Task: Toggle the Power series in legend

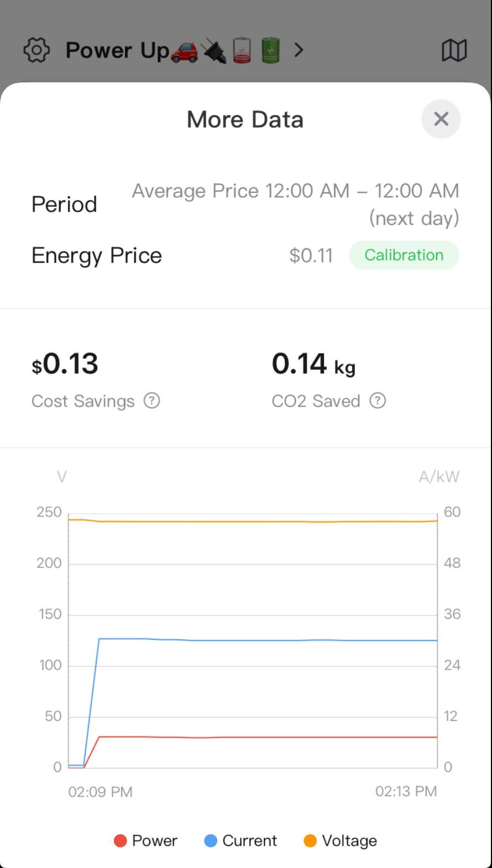Action: tap(145, 840)
